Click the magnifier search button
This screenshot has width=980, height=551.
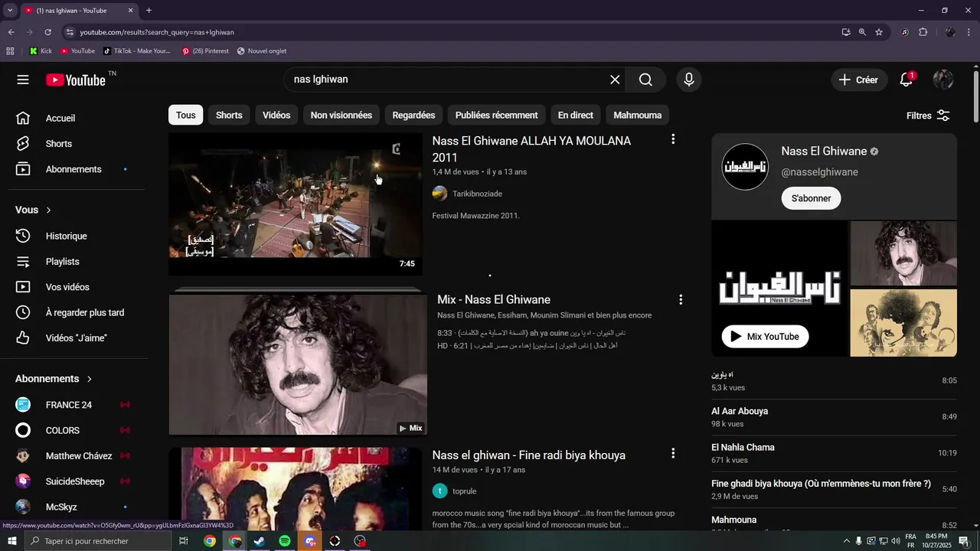coord(645,80)
